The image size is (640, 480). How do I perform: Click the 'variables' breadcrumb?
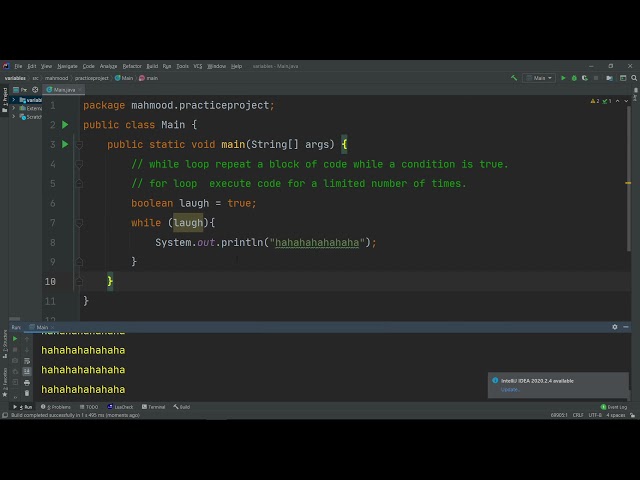15,78
